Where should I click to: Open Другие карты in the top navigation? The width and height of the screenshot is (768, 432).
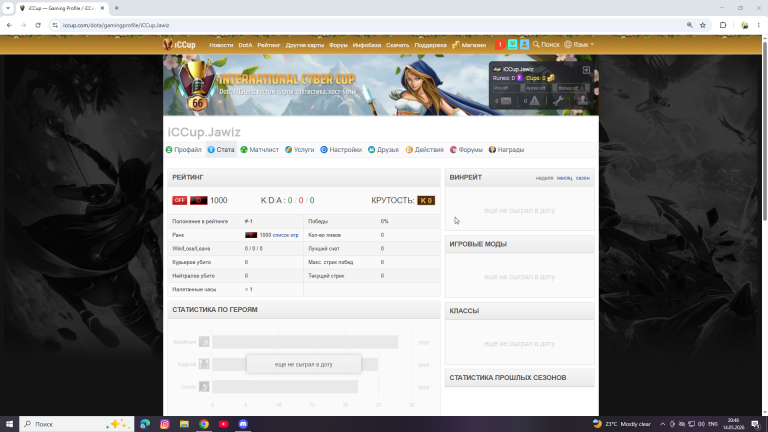point(305,45)
